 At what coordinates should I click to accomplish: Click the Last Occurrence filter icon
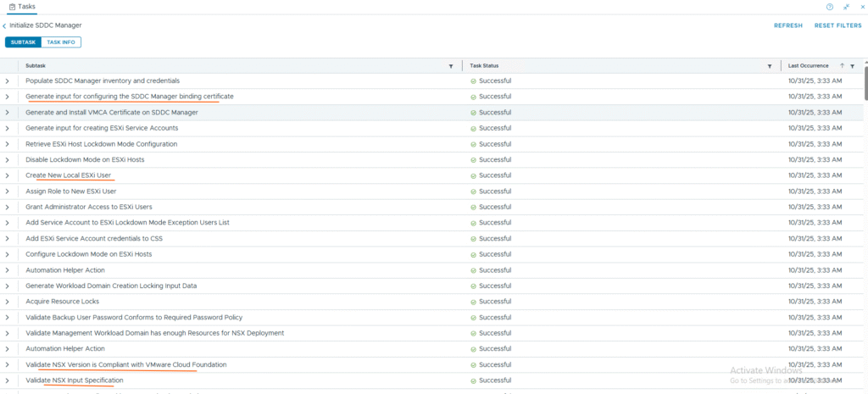852,65
